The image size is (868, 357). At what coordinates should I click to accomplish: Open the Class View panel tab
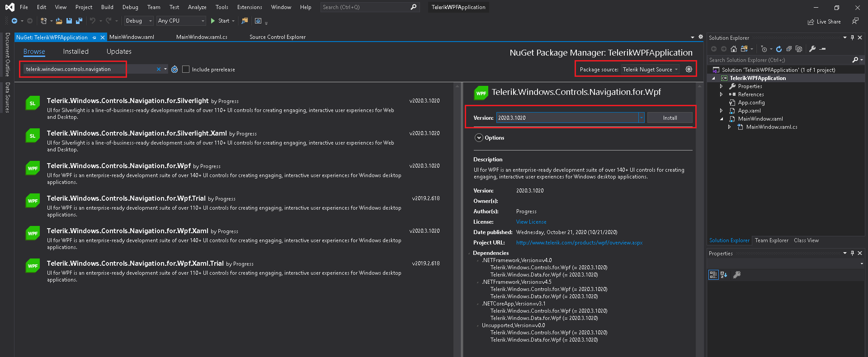click(x=806, y=240)
